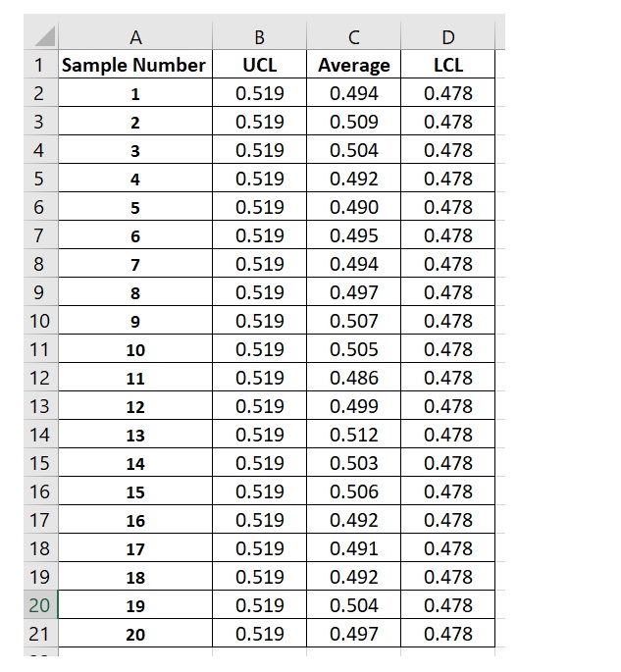Select Average cell showing 0.512
The width and height of the screenshot is (621, 672).
click(353, 435)
